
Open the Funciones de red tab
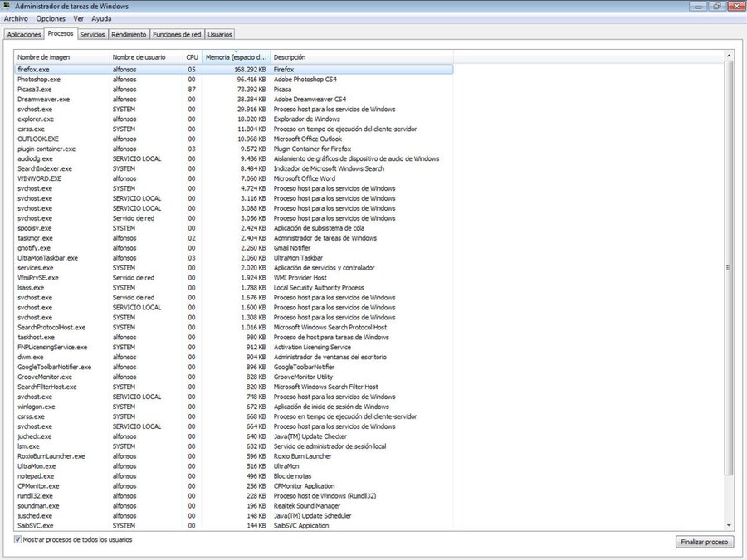pyautogui.click(x=178, y=35)
